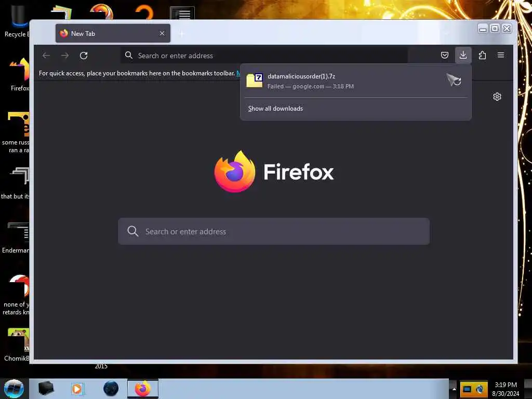This screenshot has width=532, height=399.
Task: Focus the top address bar
Action: tap(264, 56)
